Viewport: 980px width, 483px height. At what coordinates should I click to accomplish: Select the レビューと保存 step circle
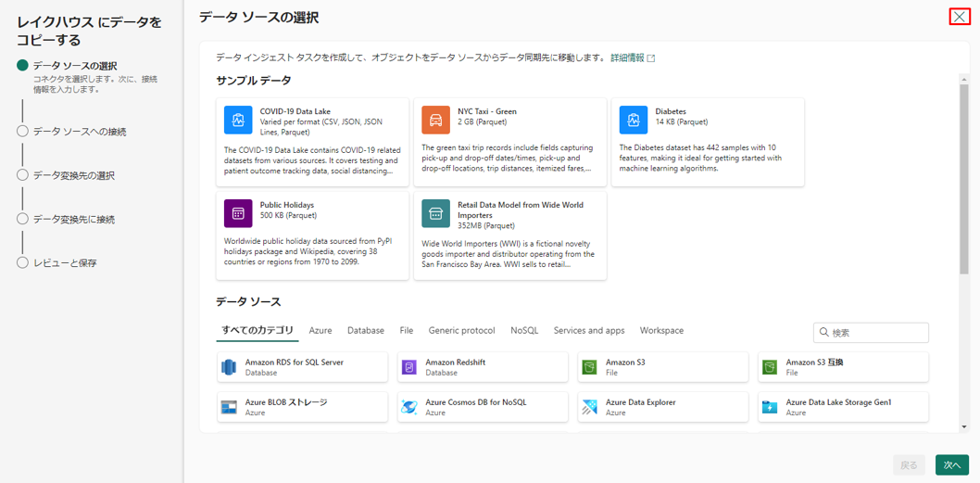pyautogui.click(x=22, y=263)
